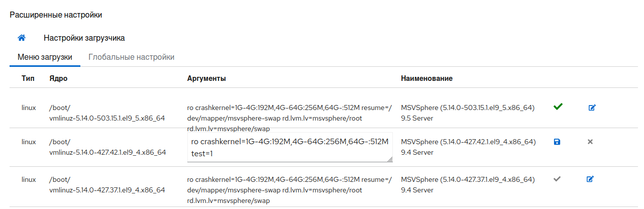Edit the 5.14.0-427.37.1 boot entry

point(592,178)
